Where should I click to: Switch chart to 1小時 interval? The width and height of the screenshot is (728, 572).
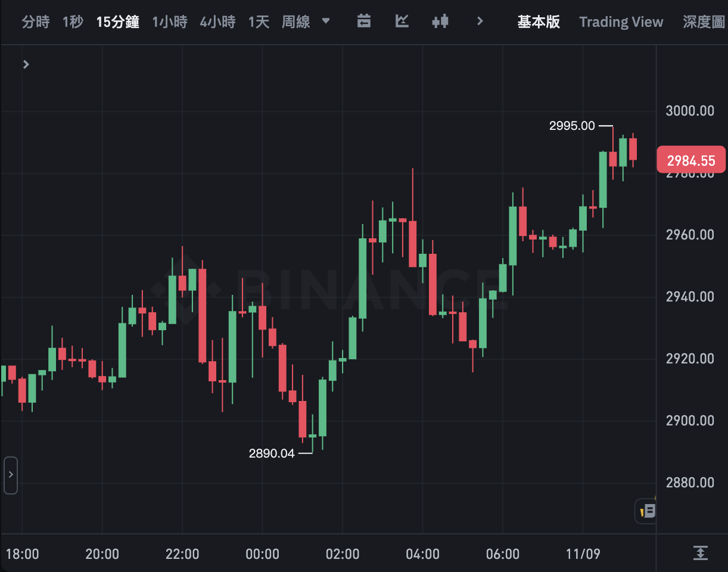pos(170,23)
